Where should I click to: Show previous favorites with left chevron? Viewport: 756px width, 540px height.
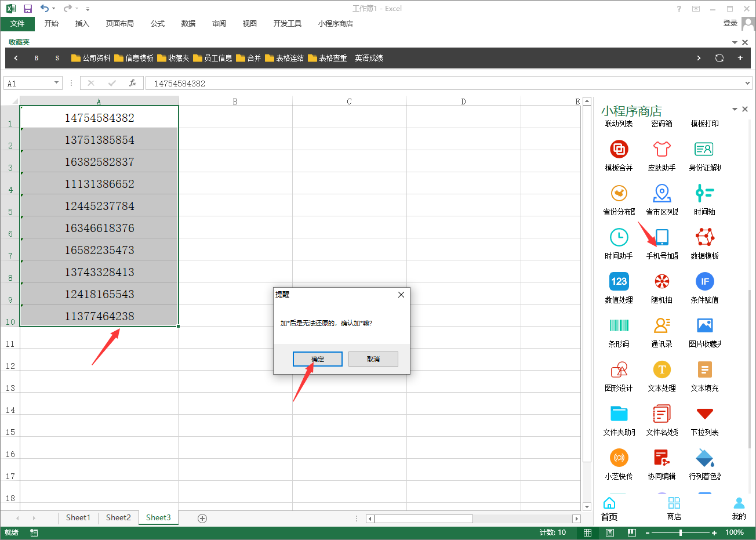[x=16, y=58]
